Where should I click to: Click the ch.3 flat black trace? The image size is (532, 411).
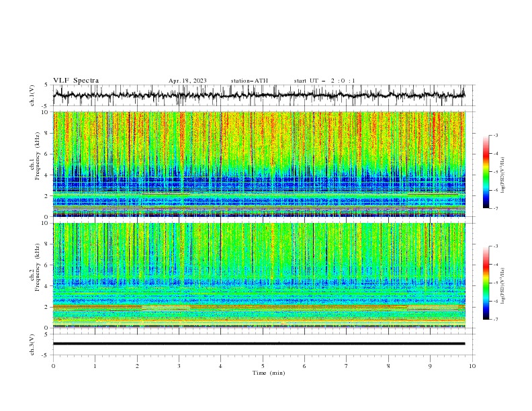point(259,344)
